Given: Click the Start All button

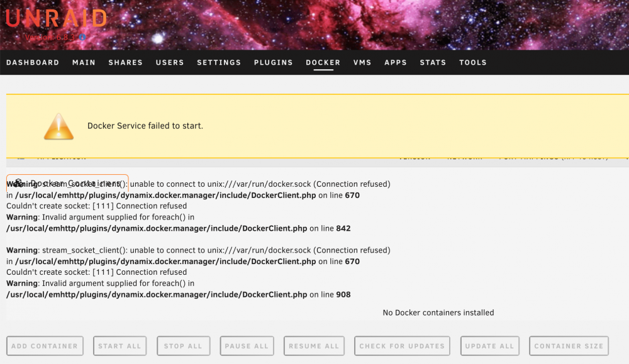Looking at the screenshot, I should pos(120,346).
